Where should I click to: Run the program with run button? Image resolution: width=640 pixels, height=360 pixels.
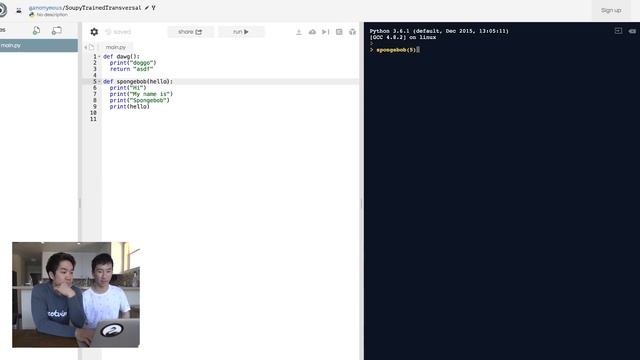coord(241,32)
